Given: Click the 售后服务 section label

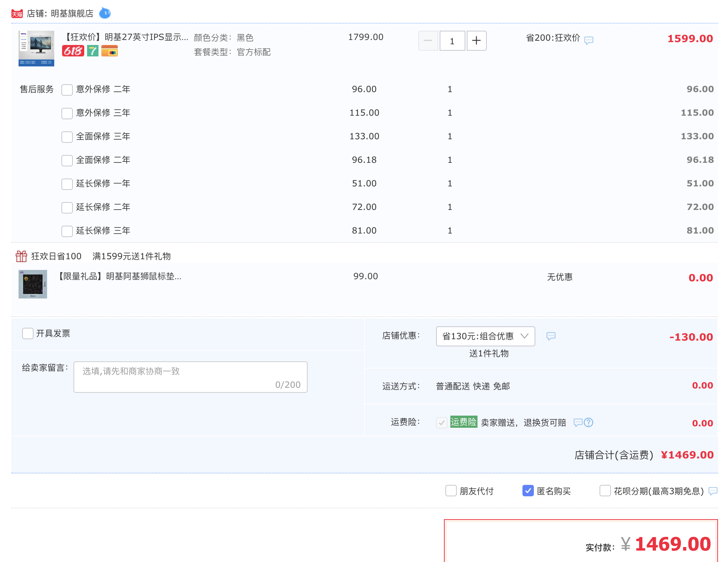Looking at the screenshot, I should (37, 89).
